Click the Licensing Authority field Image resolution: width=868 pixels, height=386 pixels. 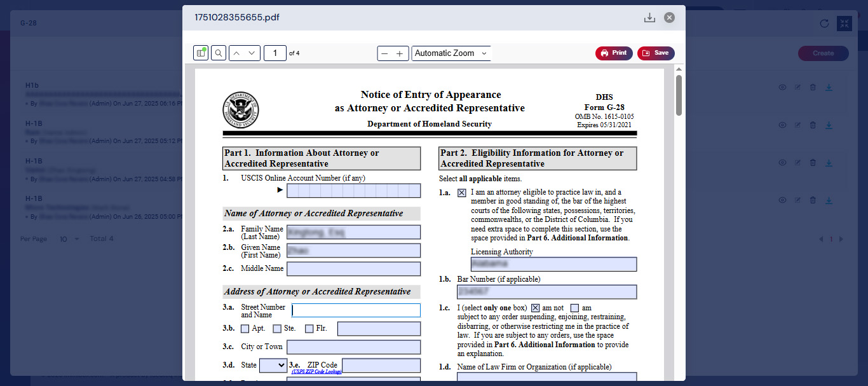click(x=553, y=265)
